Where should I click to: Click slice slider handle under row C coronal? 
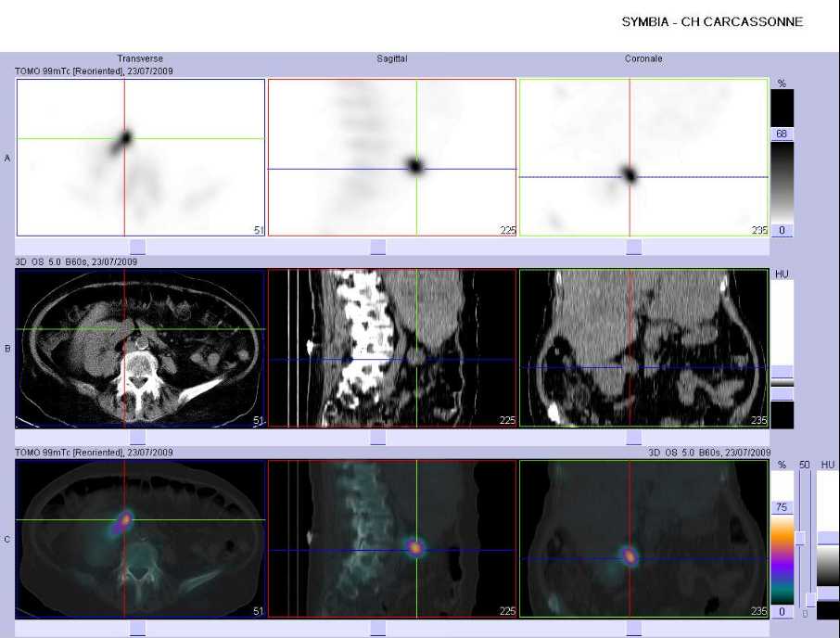(x=634, y=629)
